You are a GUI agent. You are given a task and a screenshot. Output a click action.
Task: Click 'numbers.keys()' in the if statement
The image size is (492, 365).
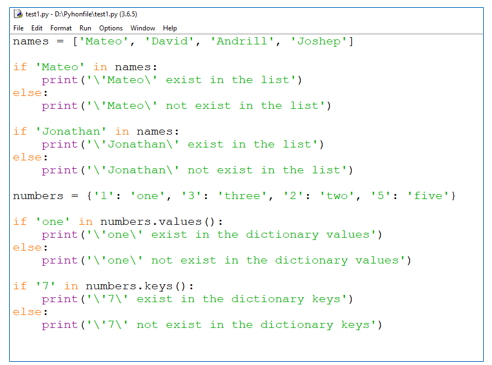[136, 286]
